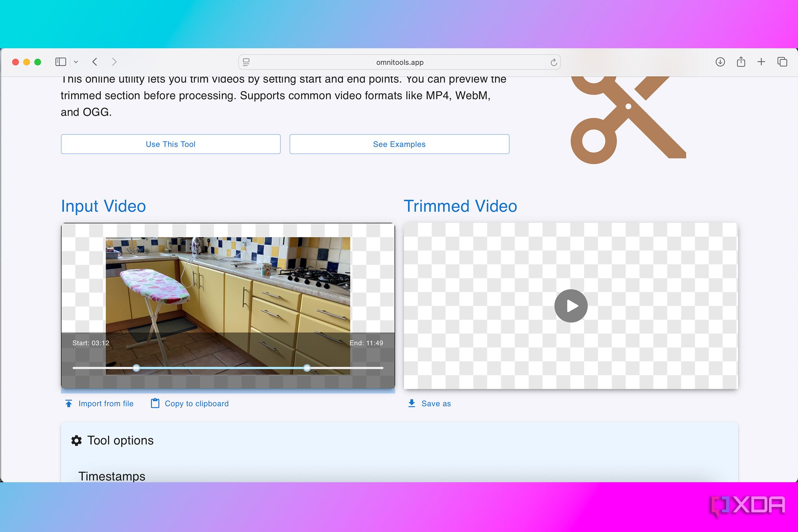Open the Share icon in toolbar
Image resolution: width=798 pixels, height=532 pixels.
(x=741, y=62)
